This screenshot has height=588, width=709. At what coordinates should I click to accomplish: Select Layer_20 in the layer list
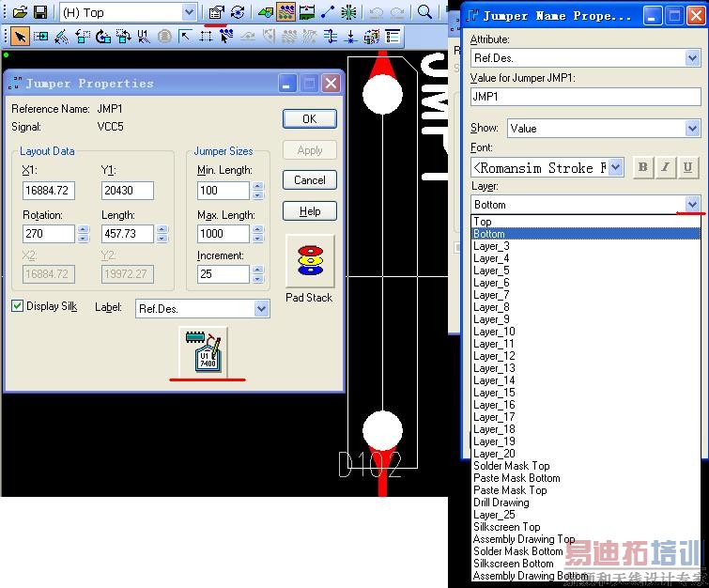pos(586,454)
